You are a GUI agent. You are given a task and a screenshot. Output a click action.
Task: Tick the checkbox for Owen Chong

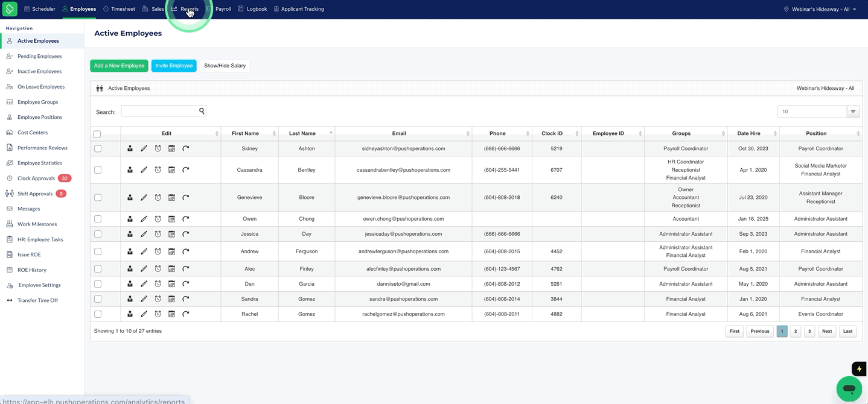98,219
